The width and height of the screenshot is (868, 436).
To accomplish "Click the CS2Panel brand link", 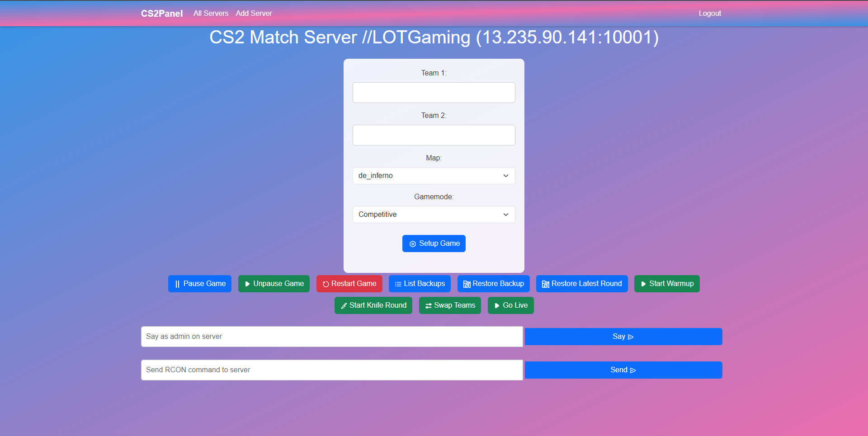I will tap(162, 14).
